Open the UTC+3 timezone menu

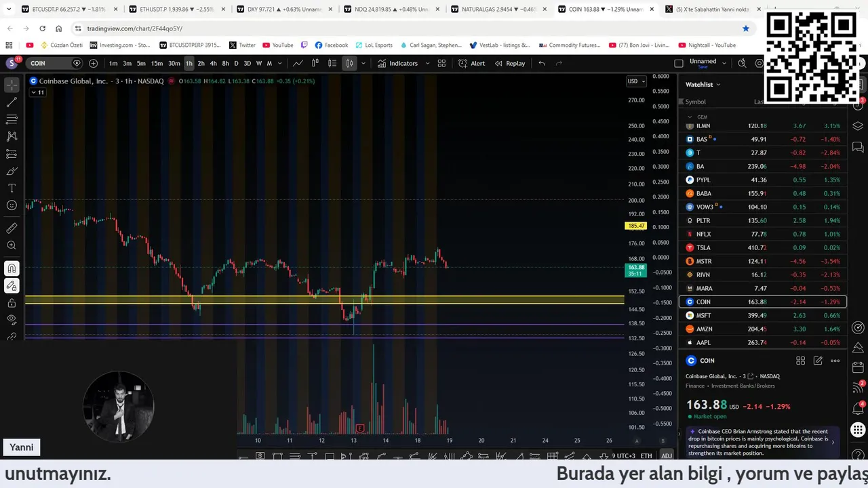(625, 455)
